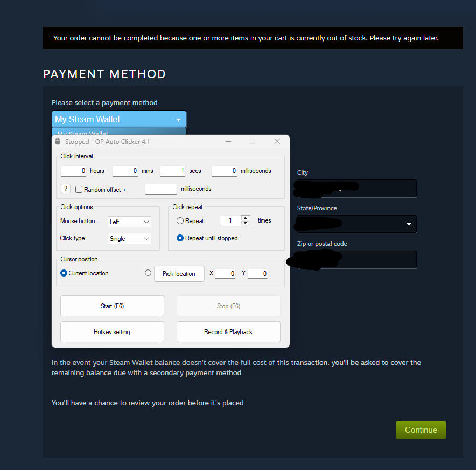The height and width of the screenshot is (470, 476).
Task: Minimize the OP Auto Clicker window
Action: click(228, 141)
